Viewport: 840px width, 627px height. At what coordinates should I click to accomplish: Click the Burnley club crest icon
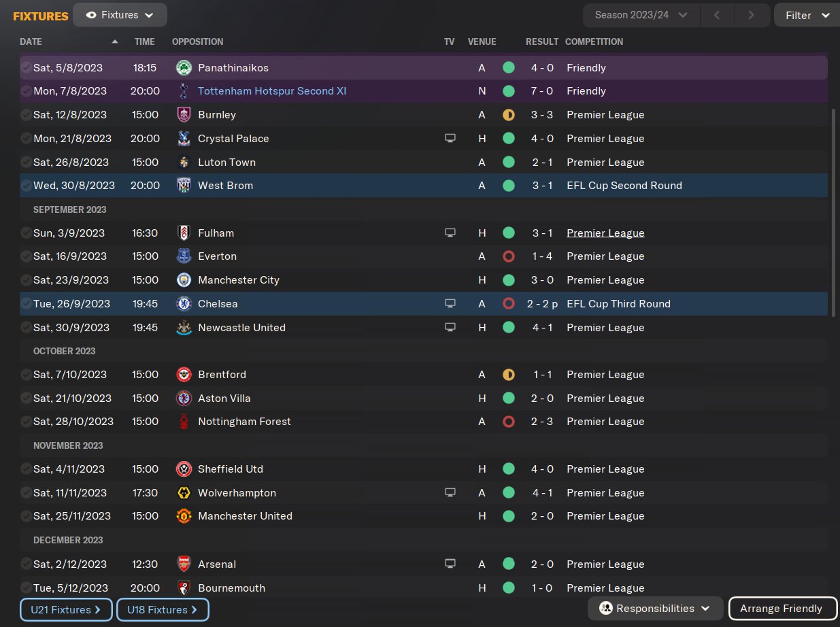point(183,115)
